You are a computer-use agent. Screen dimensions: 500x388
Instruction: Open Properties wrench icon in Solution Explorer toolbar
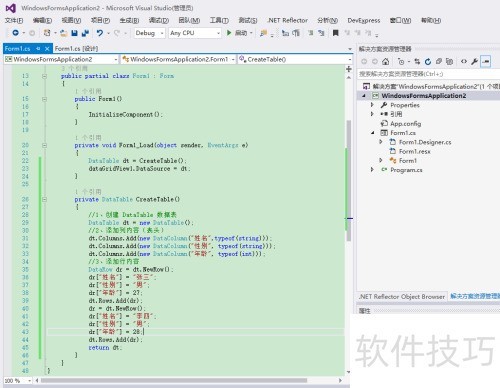click(x=474, y=61)
